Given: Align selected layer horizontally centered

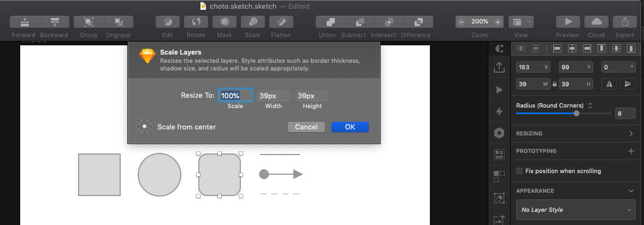Looking at the screenshot, I should [572, 49].
